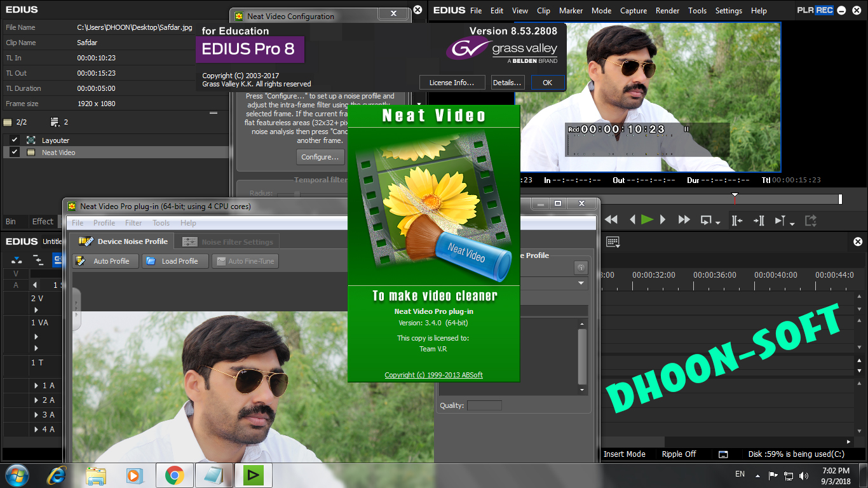Click the info icon in the profile panel
Viewport: 868px width, 488px height.
580,268
